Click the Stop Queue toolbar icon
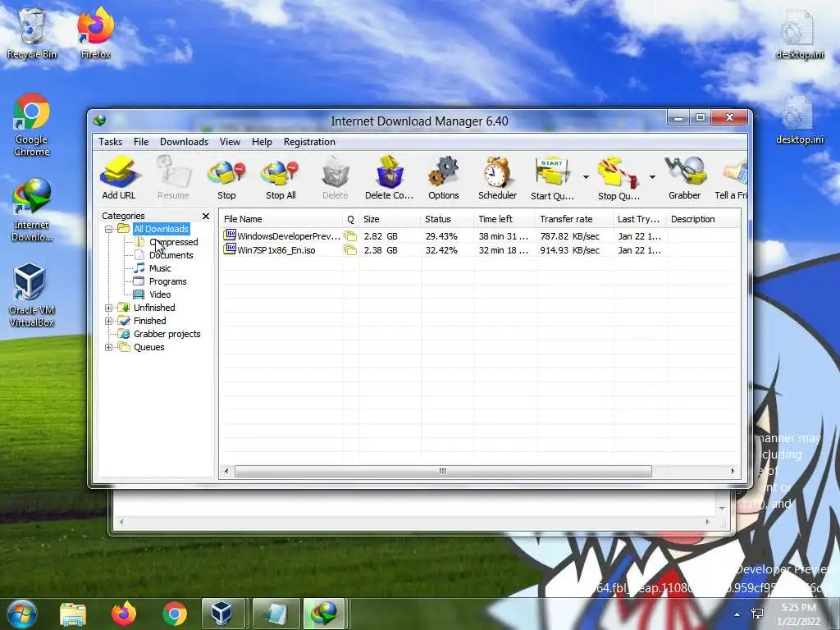Viewport: 840px width, 630px height. click(x=619, y=178)
